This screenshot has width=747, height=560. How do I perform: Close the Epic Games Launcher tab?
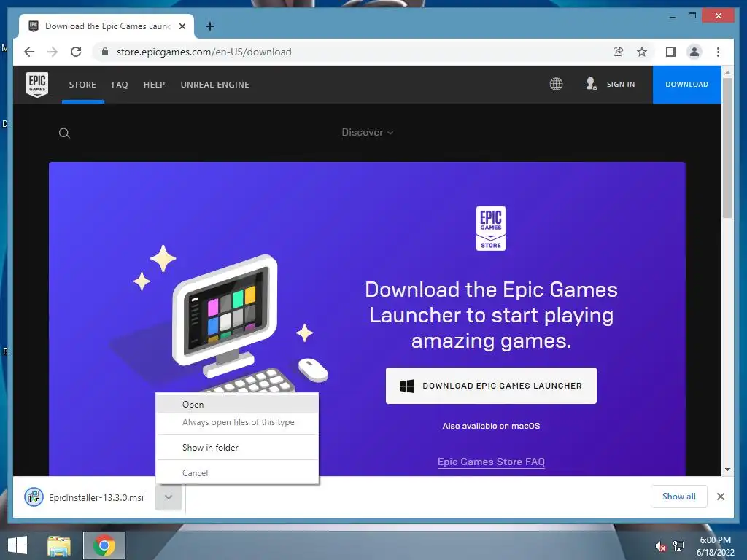tap(182, 26)
